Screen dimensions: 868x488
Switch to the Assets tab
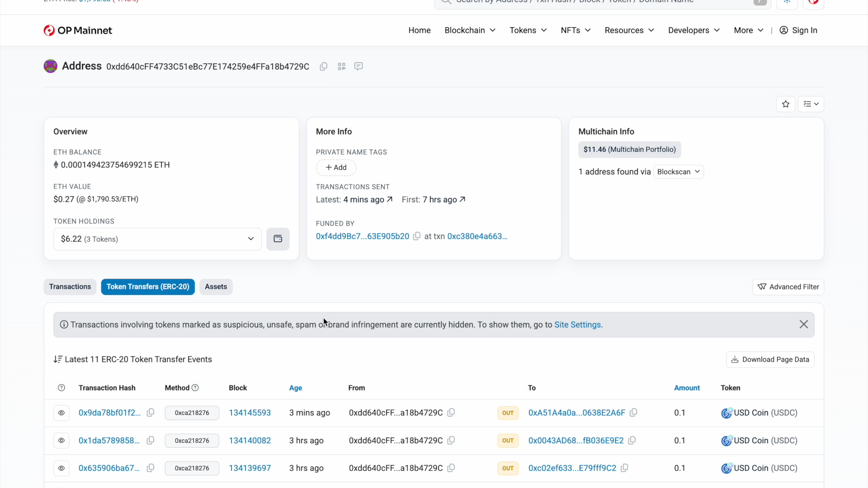click(x=216, y=287)
